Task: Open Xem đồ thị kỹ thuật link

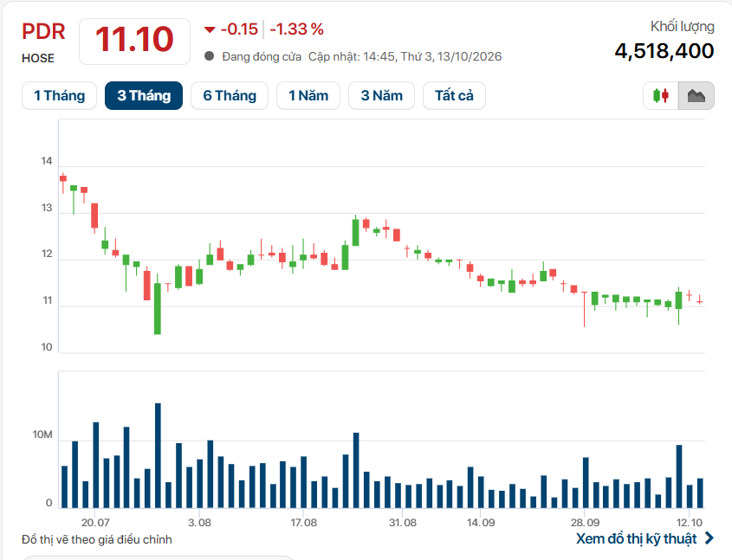Action: (637, 538)
